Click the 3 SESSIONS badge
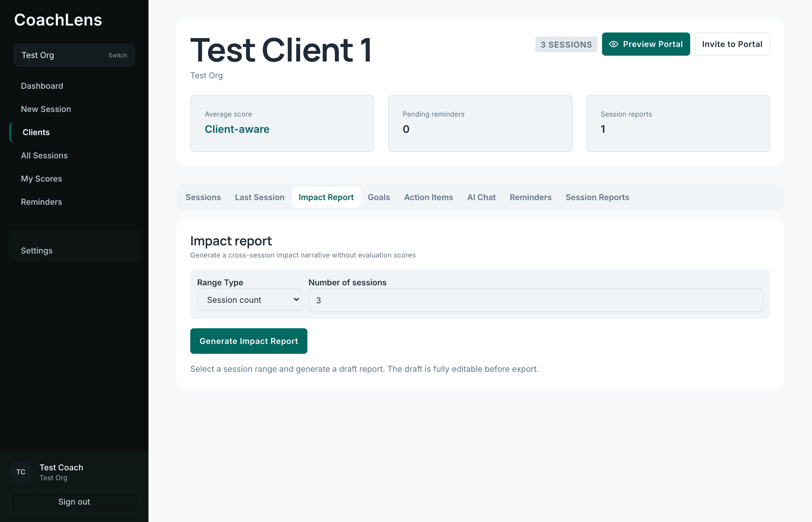 point(566,44)
